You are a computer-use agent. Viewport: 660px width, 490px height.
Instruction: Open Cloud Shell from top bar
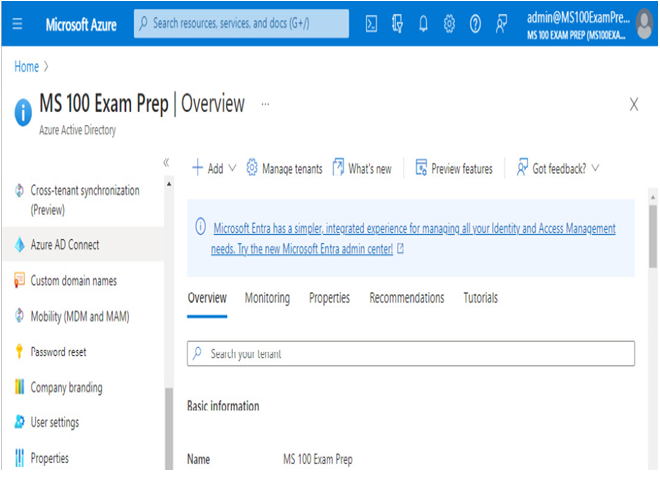(371, 24)
